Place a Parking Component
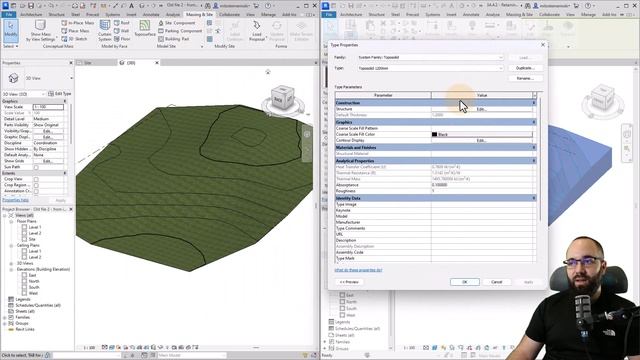640x360 pixels. coord(180,31)
